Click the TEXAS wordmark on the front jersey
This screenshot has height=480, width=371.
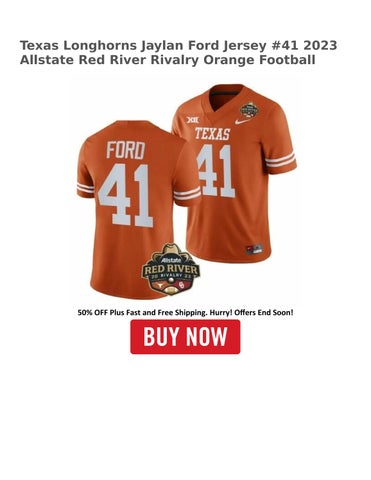point(212,134)
